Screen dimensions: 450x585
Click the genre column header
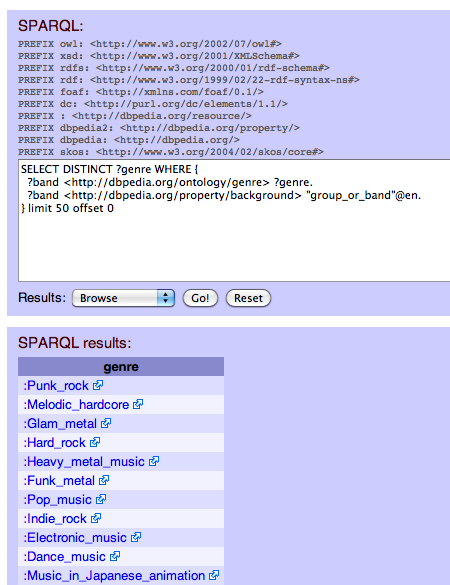pos(121,366)
